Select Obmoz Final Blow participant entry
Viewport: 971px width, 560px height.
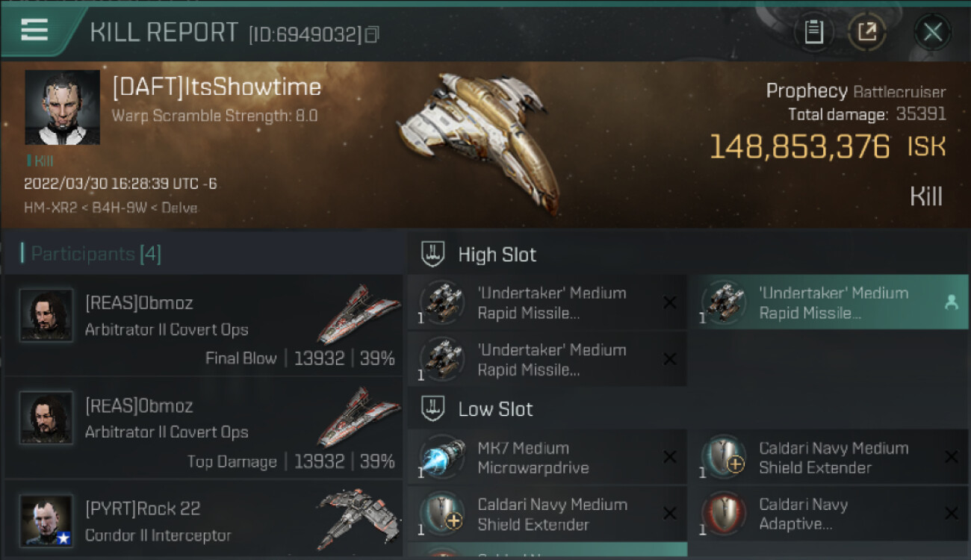[203, 326]
